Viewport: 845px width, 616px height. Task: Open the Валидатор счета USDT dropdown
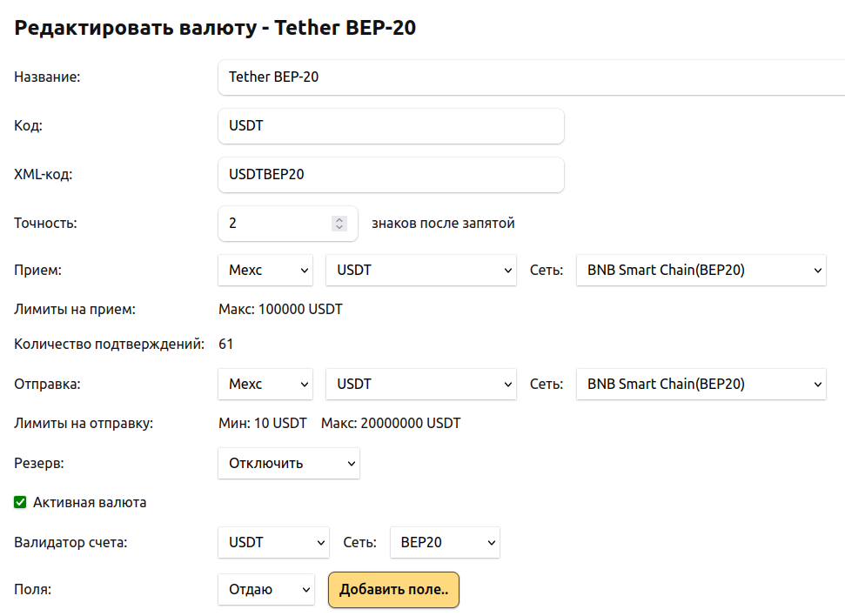point(273,543)
